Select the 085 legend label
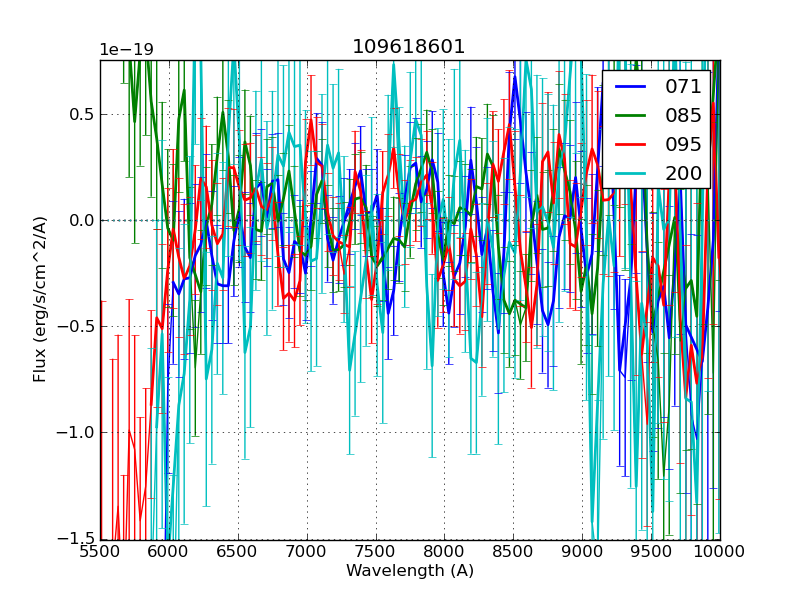 [x=683, y=115]
